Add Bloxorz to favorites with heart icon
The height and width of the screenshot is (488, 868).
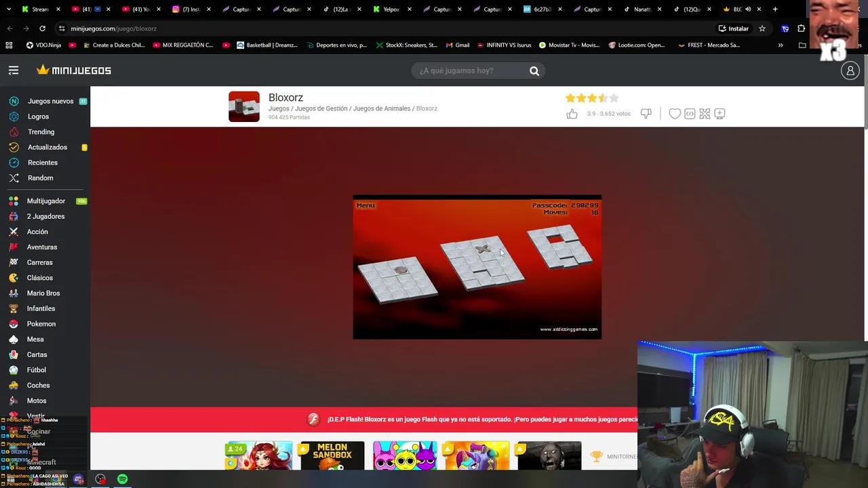675,114
